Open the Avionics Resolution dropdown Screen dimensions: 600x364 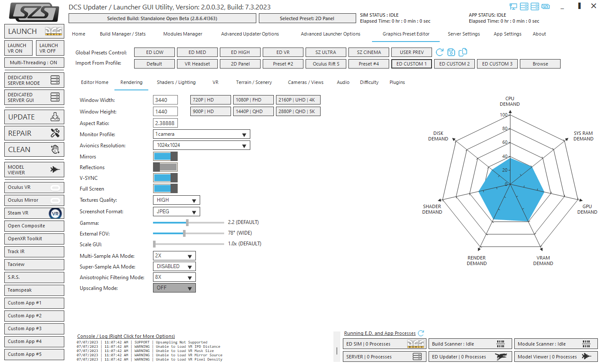[201, 145]
